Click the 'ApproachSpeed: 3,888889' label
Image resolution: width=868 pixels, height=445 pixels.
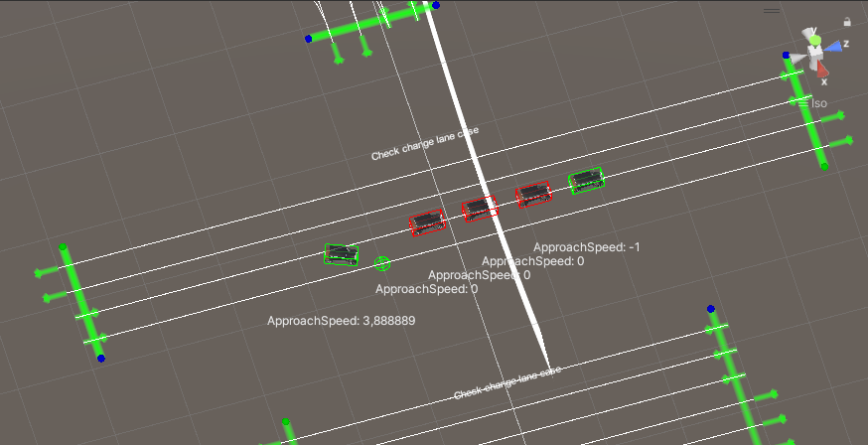(341, 321)
